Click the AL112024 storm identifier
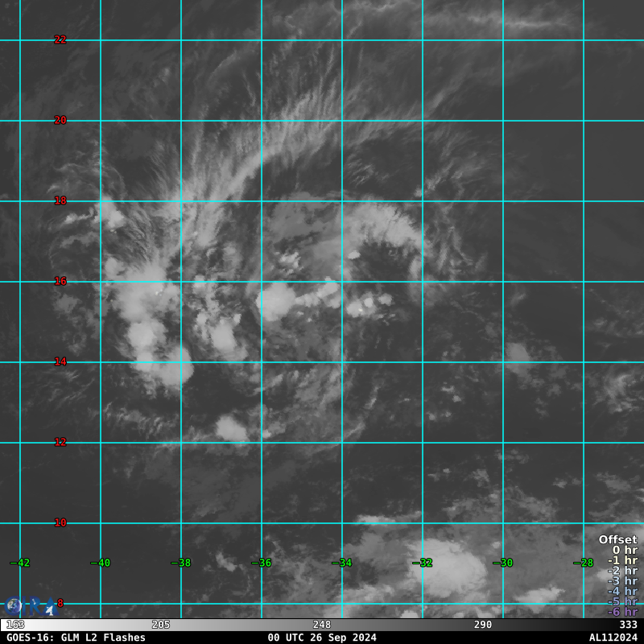644x644 pixels. 613,638
